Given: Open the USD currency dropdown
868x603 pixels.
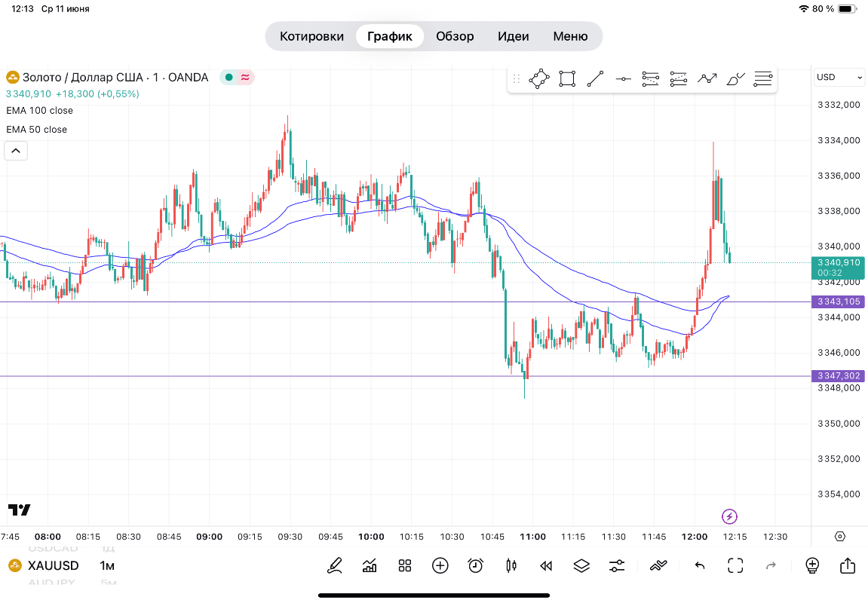Looking at the screenshot, I should [839, 78].
